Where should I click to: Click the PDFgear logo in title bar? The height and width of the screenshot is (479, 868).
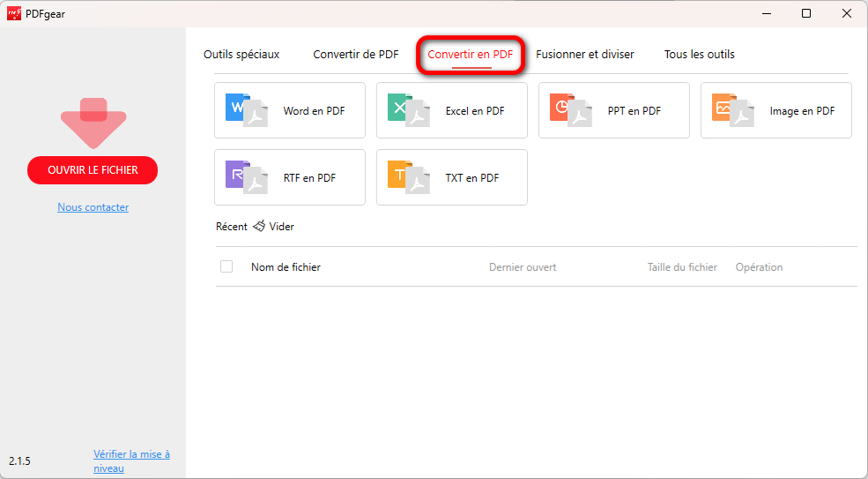pos(14,13)
